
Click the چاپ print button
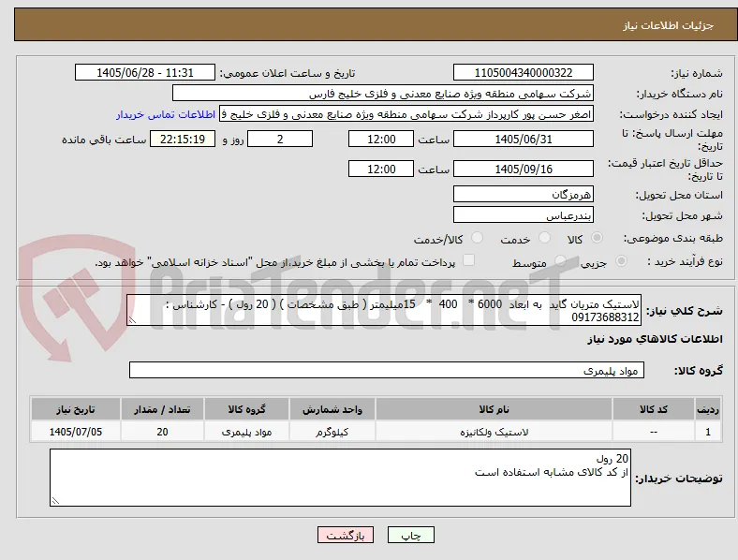click(411, 535)
